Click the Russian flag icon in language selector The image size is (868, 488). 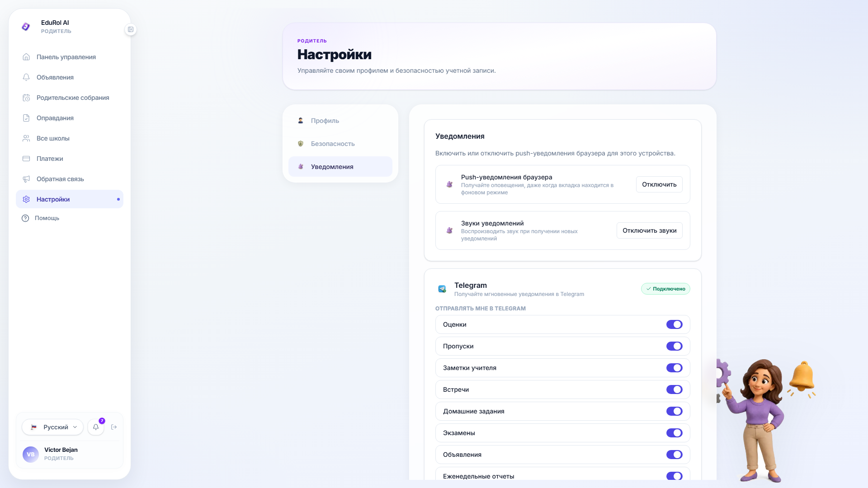click(33, 427)
